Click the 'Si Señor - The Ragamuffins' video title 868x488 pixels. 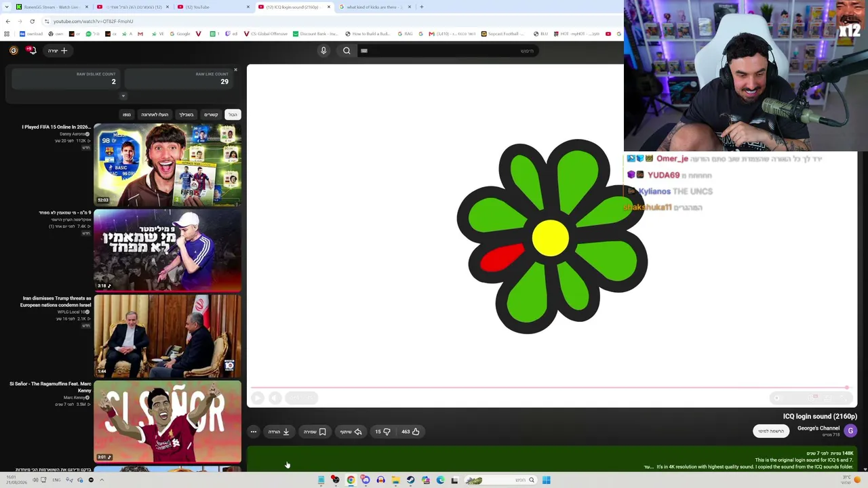[x=50, y=387]
